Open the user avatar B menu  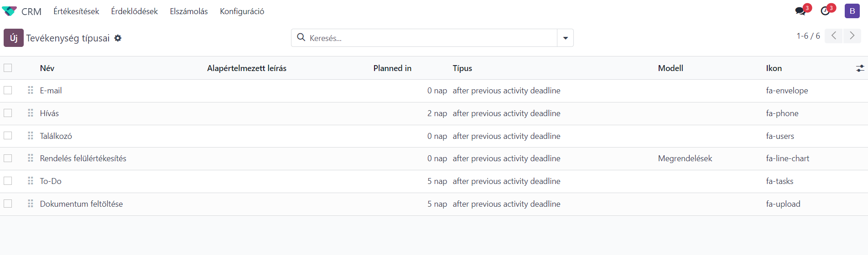point(852,11)
